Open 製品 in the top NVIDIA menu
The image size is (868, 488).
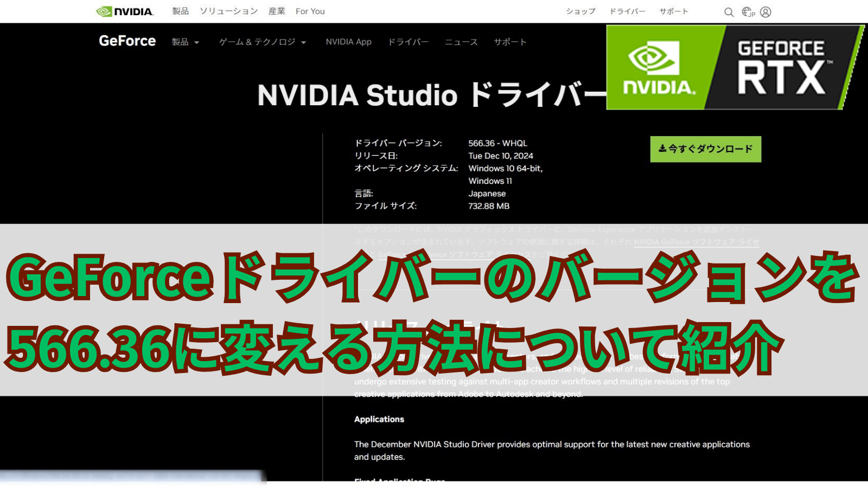click(x=180, y=11)
